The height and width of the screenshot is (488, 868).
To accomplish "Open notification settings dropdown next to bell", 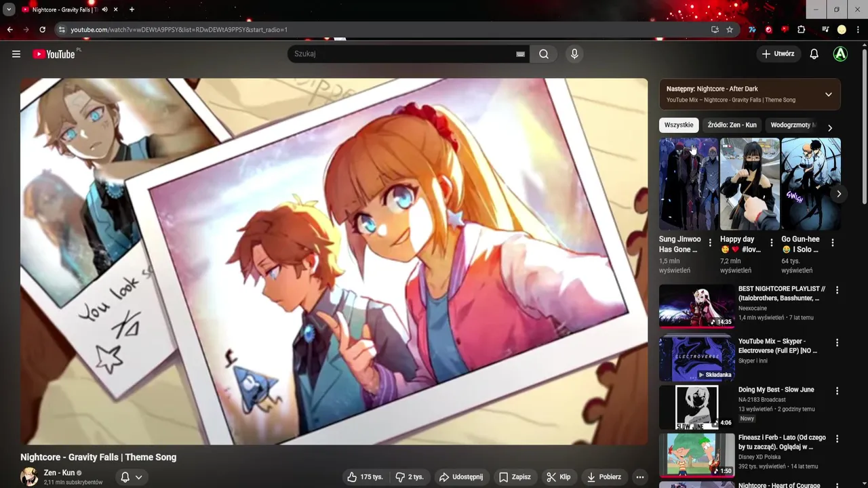I will pos(138,477).
